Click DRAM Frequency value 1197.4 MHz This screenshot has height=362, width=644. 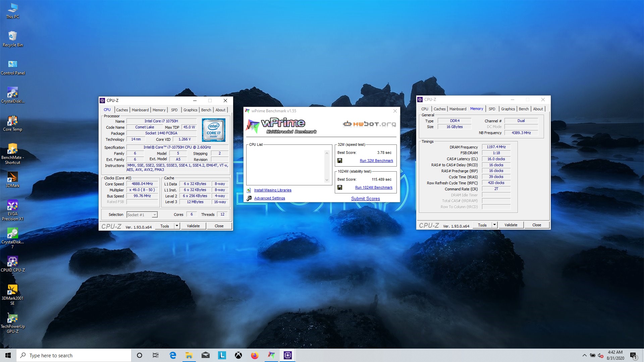496,147
